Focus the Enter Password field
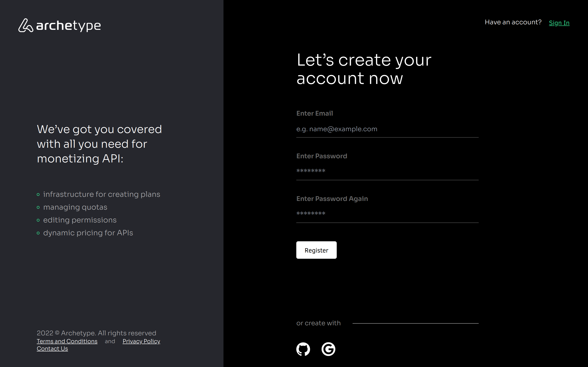 (x=387, y=171)
